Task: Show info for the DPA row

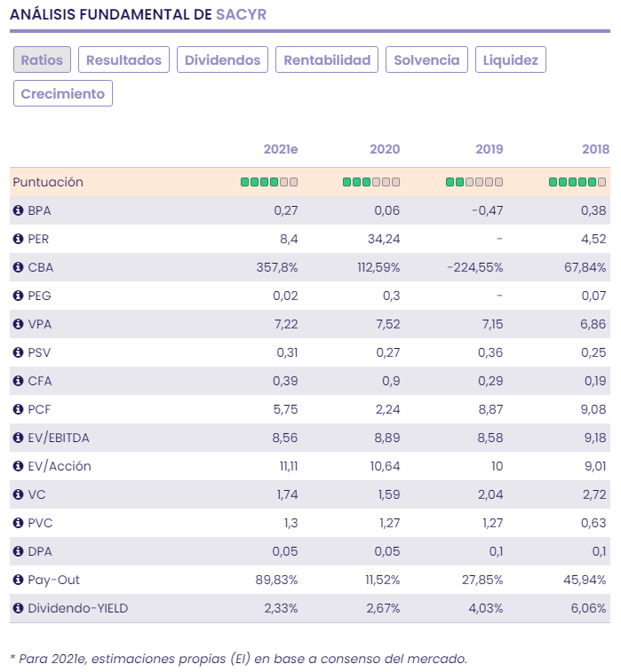Action: [18, 551]
